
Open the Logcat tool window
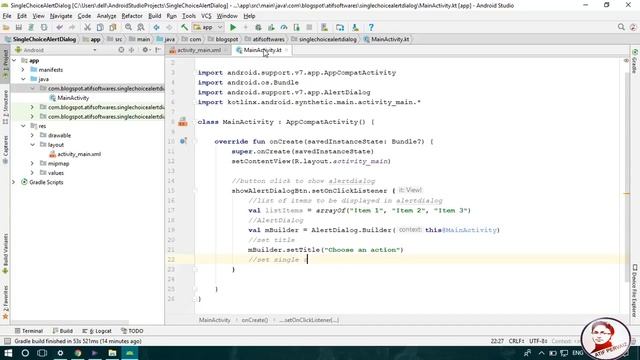coord(97,331)
